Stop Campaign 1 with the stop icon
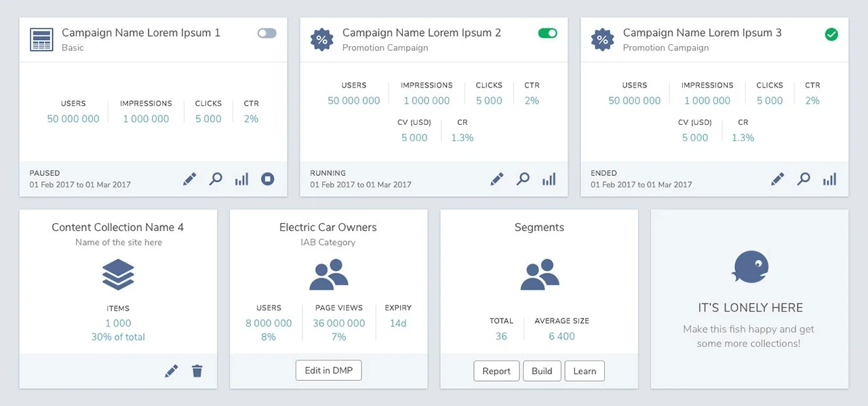The image size is (868, 406). click(x=268, y=179)
